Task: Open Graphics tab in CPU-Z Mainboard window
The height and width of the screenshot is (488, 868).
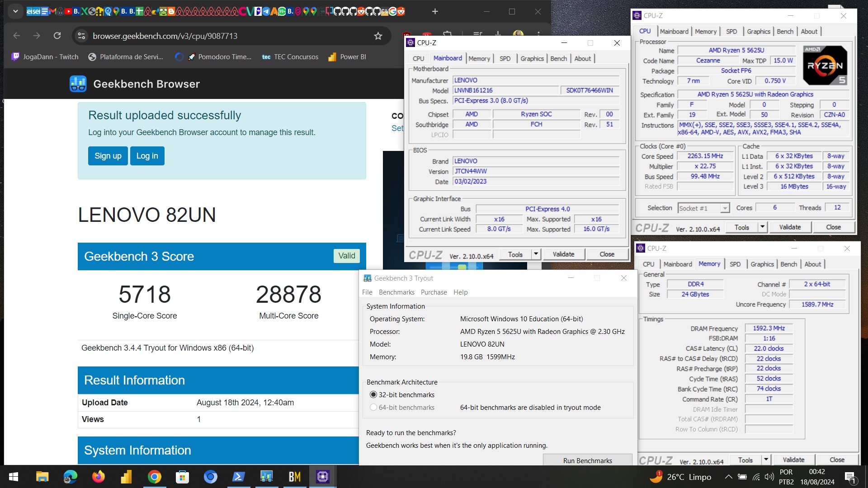Action: point(532,59)
